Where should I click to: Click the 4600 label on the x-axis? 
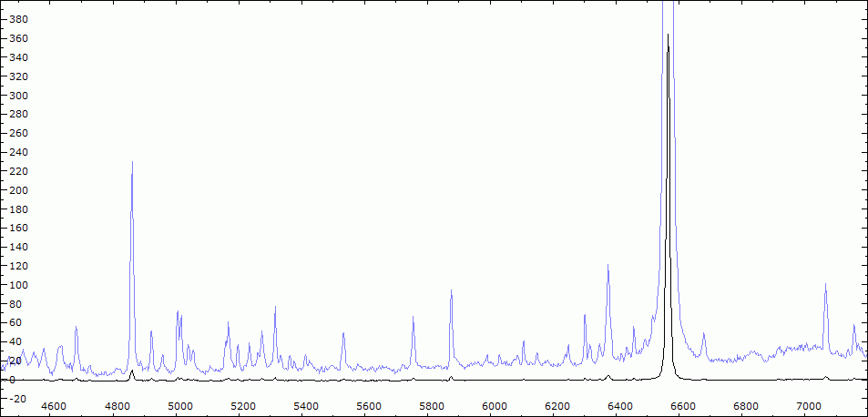(54, 405)
